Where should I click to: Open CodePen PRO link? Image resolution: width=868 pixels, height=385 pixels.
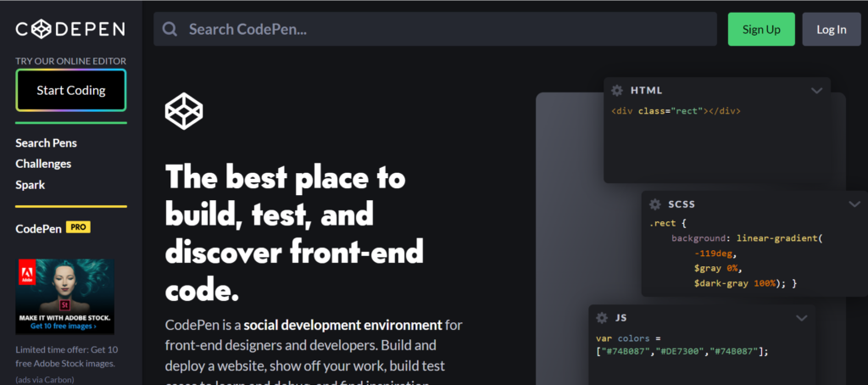point(53,227)
